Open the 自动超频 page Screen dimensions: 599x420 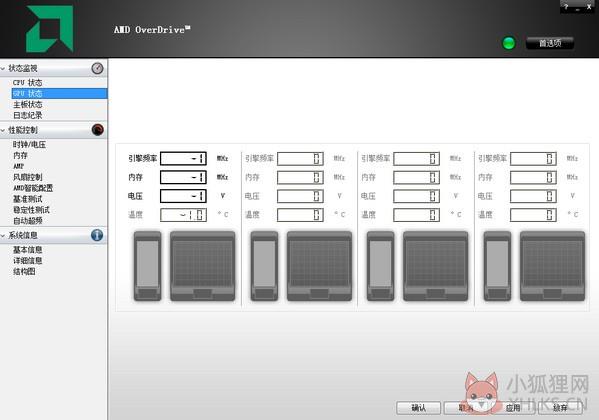click(x=28, y=221)
